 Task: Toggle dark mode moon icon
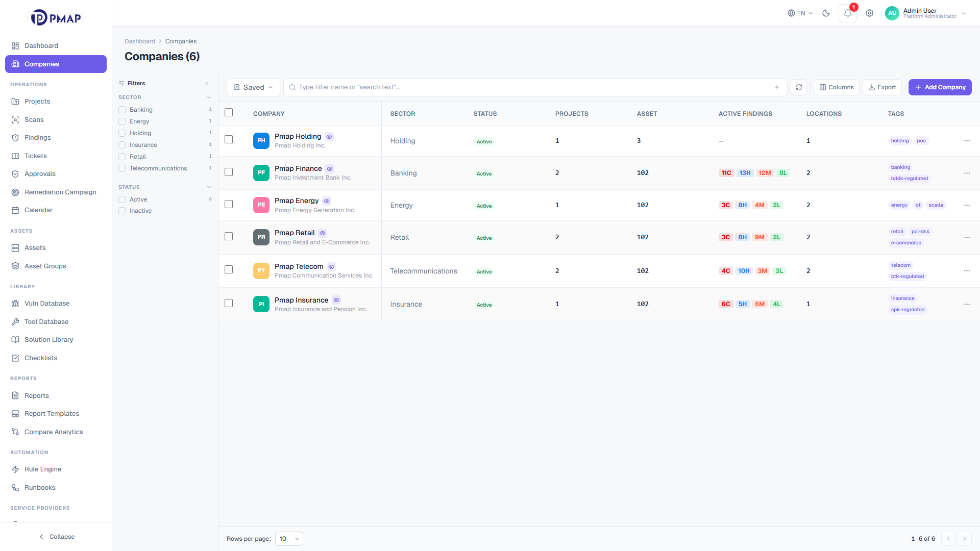pyautogui.click(x=826, y=13)
